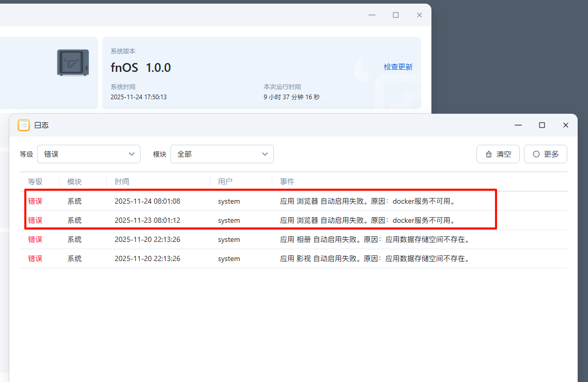The width and height of the screenshot is (588, 382).
Task: Click the NAS device icon
Action: click(73, 63)
